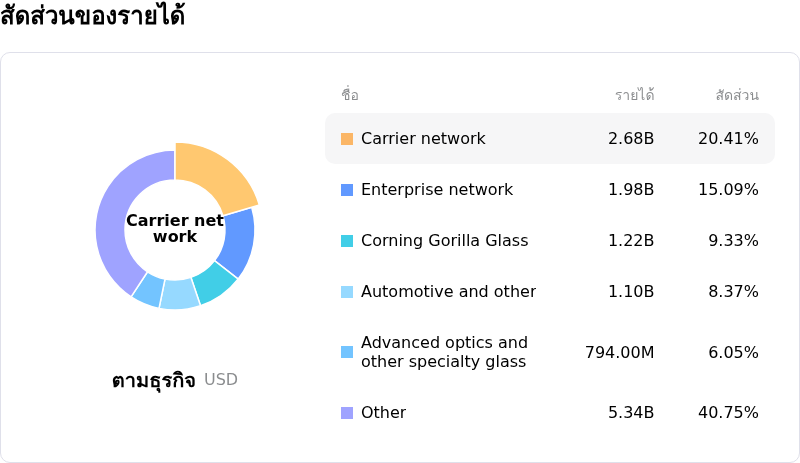Select the Carrier network row

point(549,139)
